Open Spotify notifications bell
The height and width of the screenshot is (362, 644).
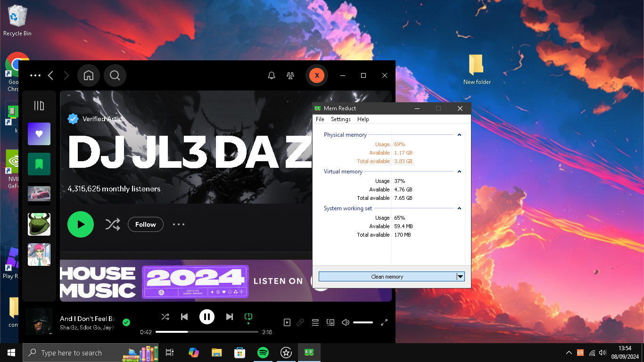pos(272,75)
